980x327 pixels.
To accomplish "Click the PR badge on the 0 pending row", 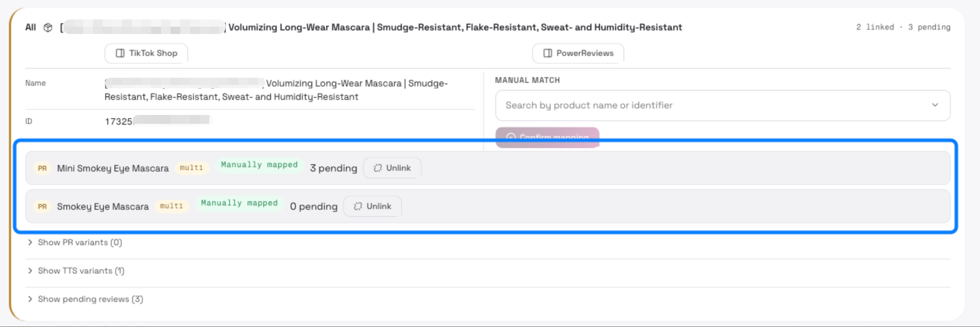I will tap(42, 207).
